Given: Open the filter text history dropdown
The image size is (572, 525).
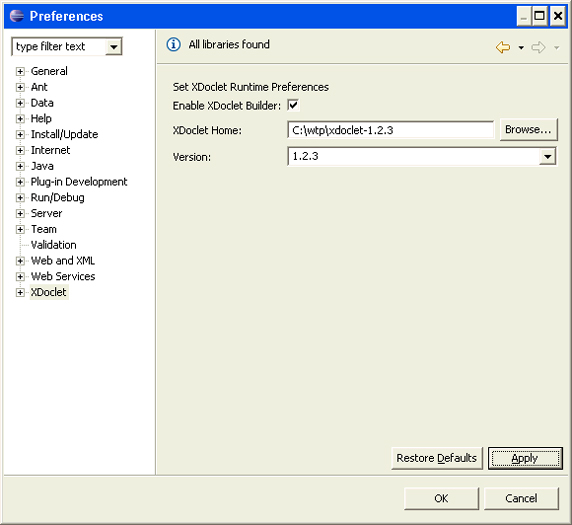Looking at the screenshot, I should point(113,47).
